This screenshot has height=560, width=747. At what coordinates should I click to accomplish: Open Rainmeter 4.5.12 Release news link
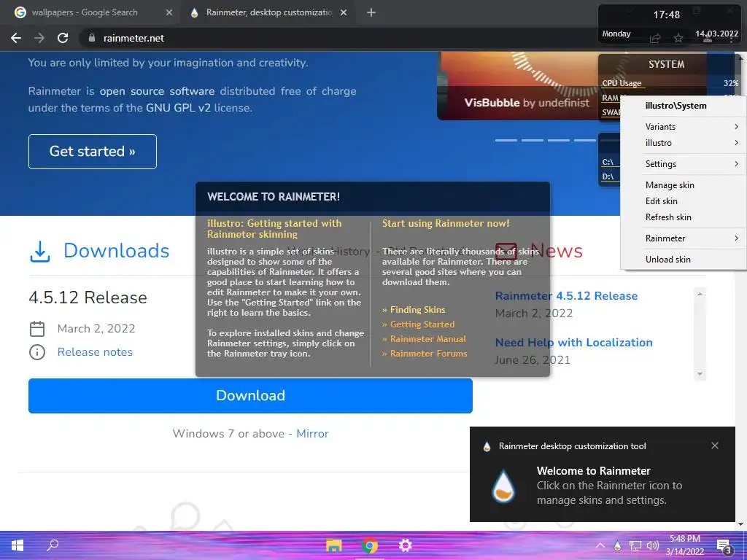[x=566, y=296]
